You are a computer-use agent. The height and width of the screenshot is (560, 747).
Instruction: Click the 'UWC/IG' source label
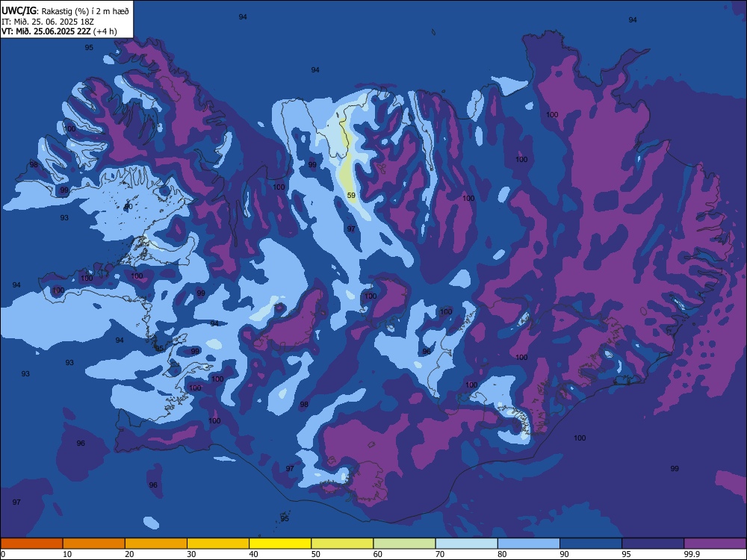click(x=19, y=11)
